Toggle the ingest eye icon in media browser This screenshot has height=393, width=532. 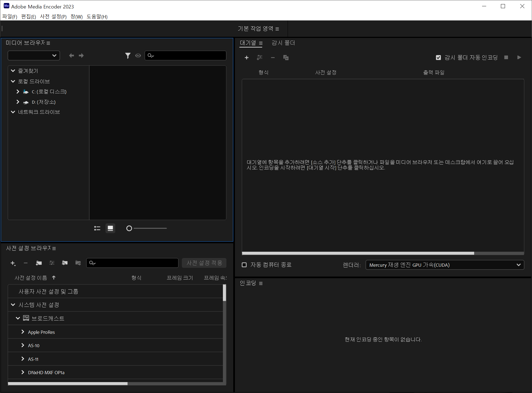coord(138,56)
